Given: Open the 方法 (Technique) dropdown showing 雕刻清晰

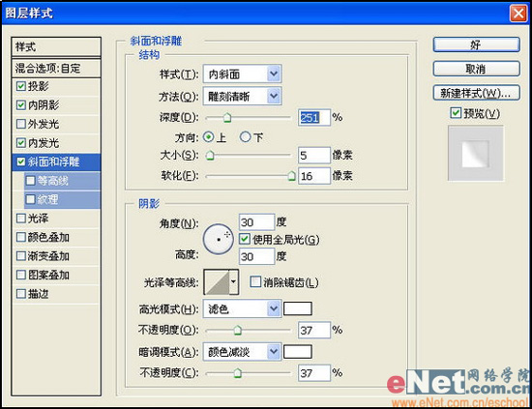Looking at the screenshot, I should 242,97.
